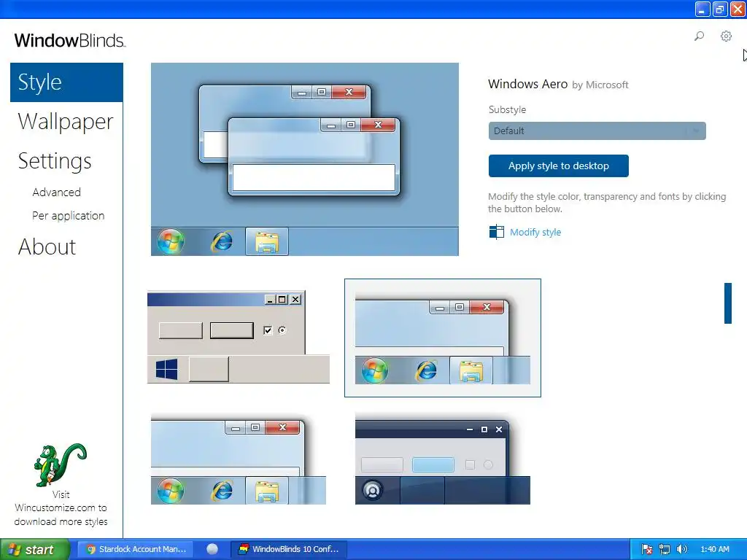Go to Advanced settings
Screen dimensions: 747x560
coord(57,192)
